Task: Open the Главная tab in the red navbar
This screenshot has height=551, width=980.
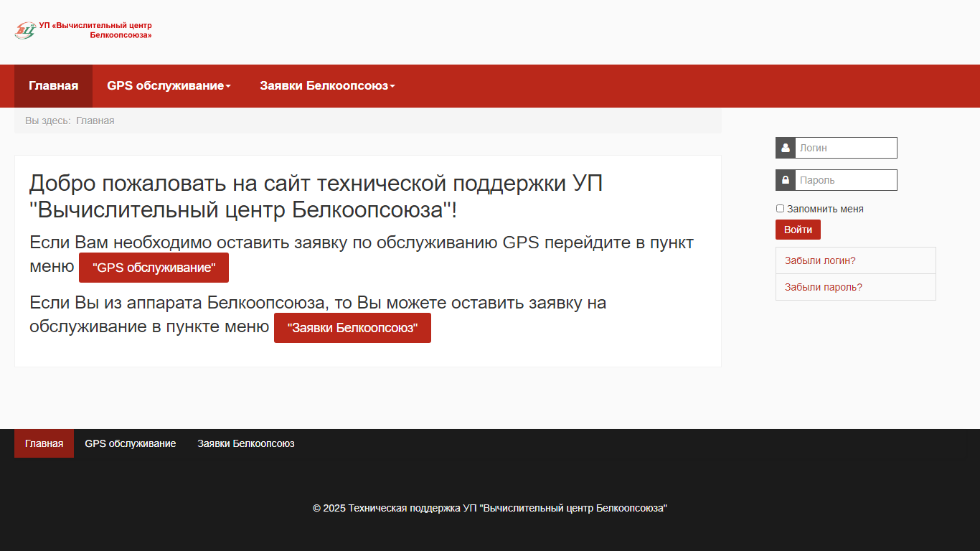Action: (53, 86)
